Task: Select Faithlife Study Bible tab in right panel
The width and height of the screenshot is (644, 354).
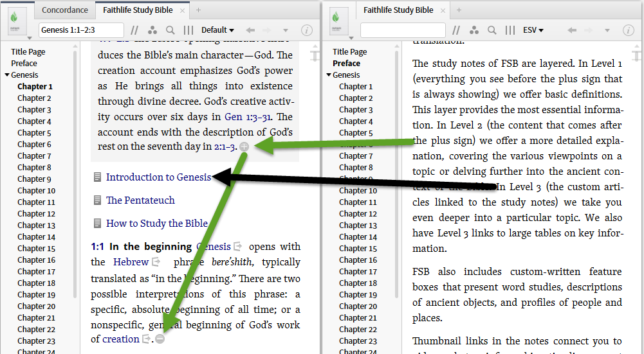Action: (x=398, y=10)
